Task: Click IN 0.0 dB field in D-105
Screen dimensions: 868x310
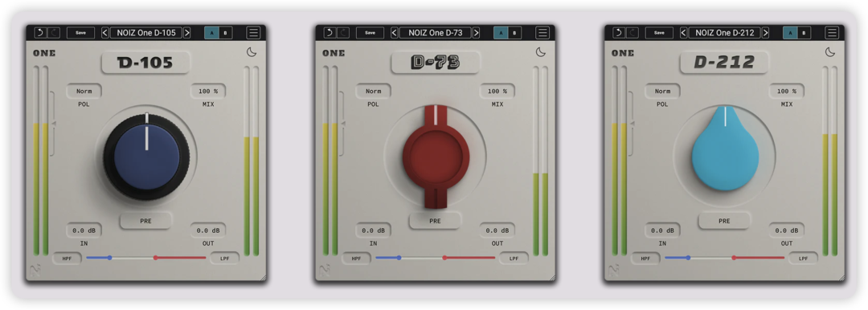Action: click(84, 230)
